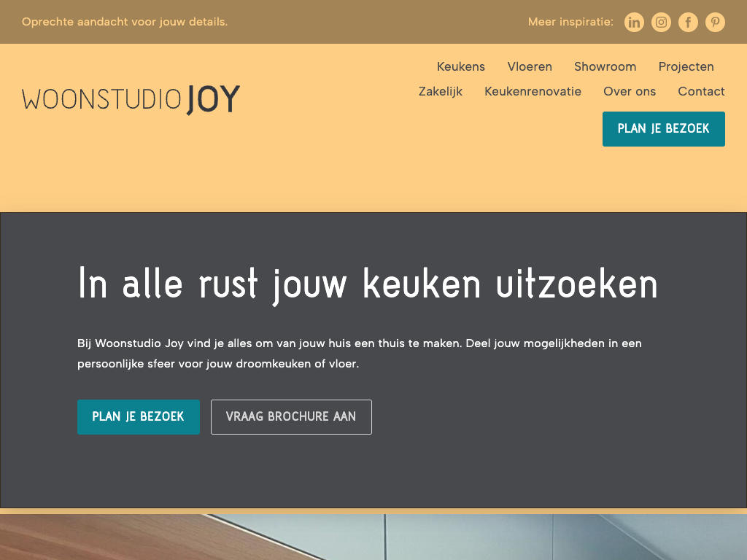Open the Keukens menu item
747x560 pixels.
pyautogui.click(x=461, y=66)
